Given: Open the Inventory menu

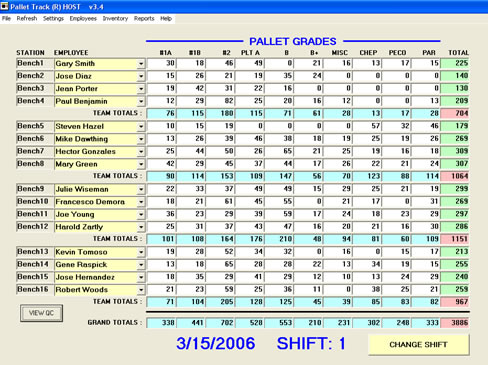Looking at the screenshot, I should click(x=115, y=19).
